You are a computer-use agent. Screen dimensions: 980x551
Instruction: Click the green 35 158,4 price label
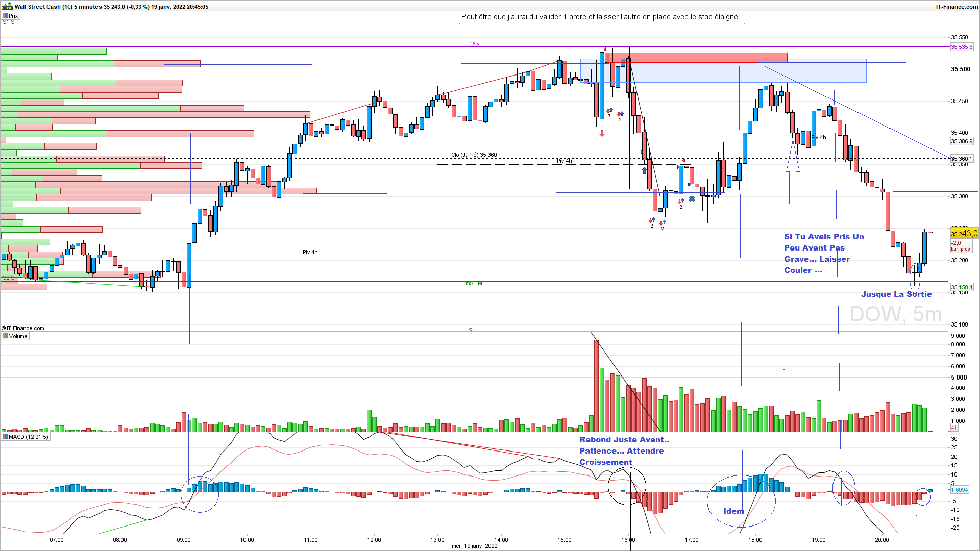pyautogui.click(x=962, y=287)
